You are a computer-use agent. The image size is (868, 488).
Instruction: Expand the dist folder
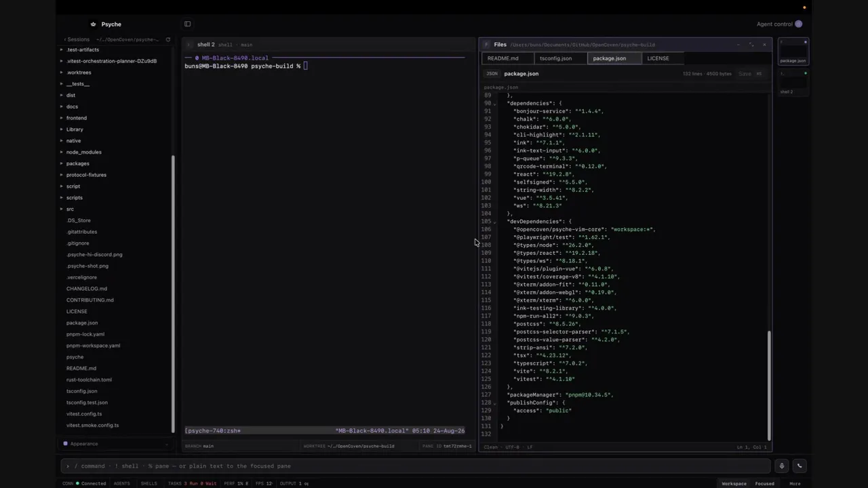[61, 95]
